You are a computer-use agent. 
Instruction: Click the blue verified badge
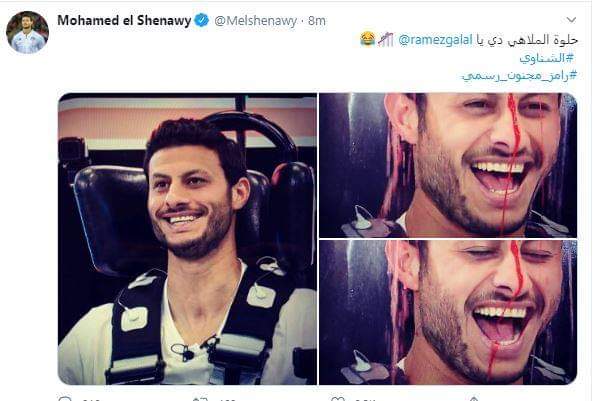(x=202, y=20)
